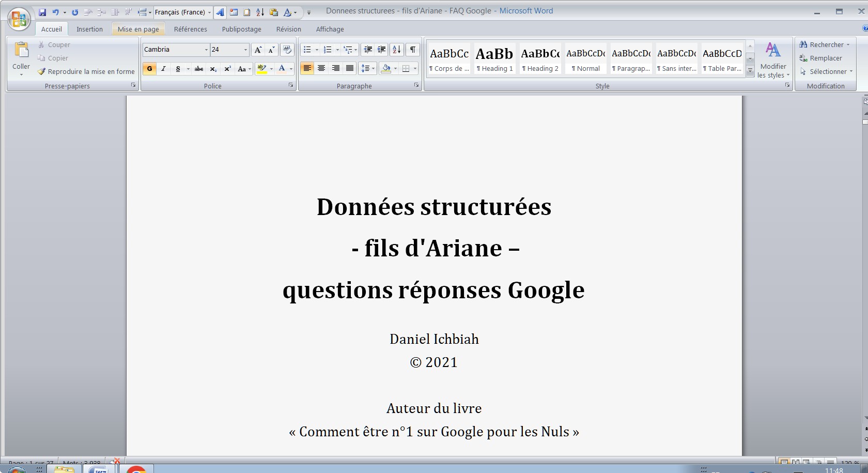
Task: Open the font size 24 dropdown
Action: [x=245, y=50]
